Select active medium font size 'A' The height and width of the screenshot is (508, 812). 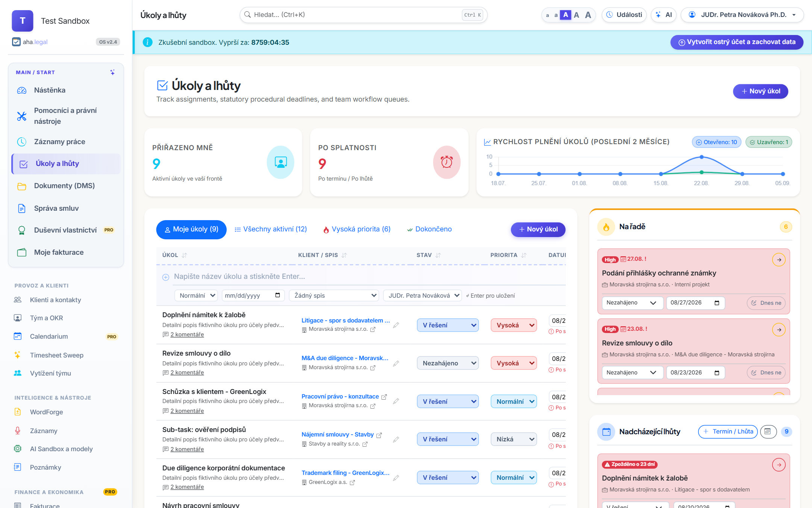pos(565,15)
